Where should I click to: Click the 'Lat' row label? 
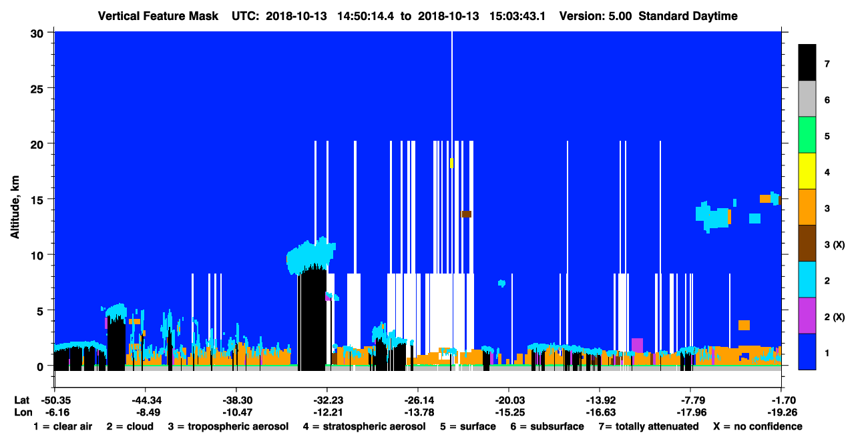click(21, 400)
